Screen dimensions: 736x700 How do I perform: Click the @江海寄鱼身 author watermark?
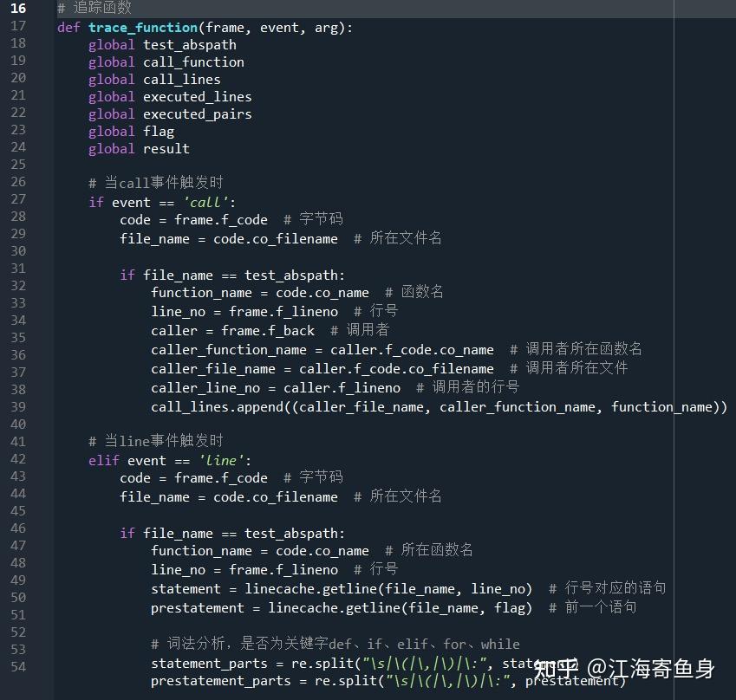[x=651, y=669]
